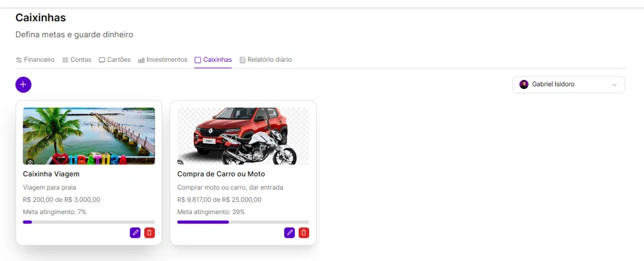Click 'R$ 200,00 de R$ 3.000,00' amount
The image size is (644, 261).
(x=62, y=200)
